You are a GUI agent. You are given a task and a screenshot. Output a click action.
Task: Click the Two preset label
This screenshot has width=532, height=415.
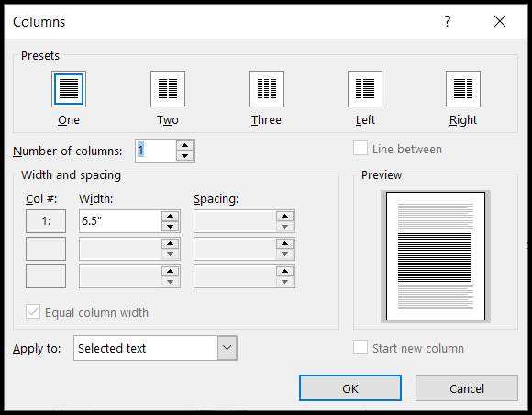tap(168, 120)
